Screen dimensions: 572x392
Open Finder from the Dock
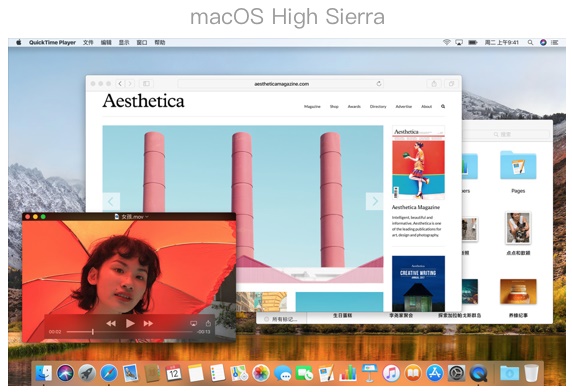click(44, 373)
